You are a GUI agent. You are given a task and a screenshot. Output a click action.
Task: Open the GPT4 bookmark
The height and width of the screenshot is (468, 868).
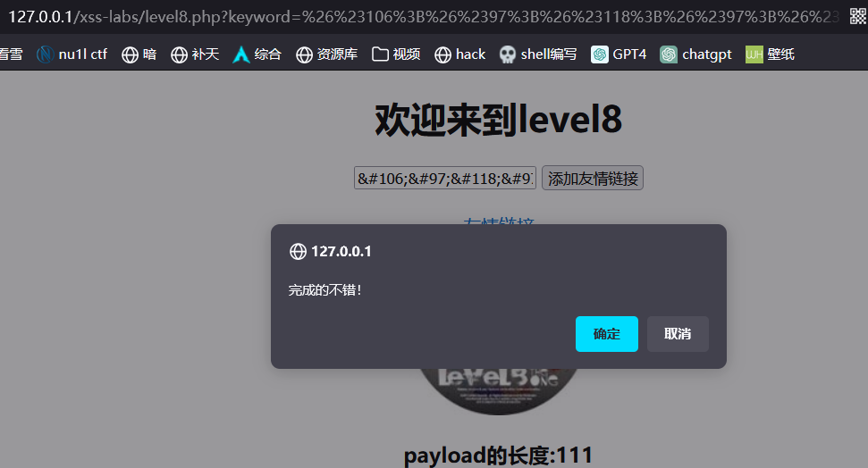[x=619, y=54]
